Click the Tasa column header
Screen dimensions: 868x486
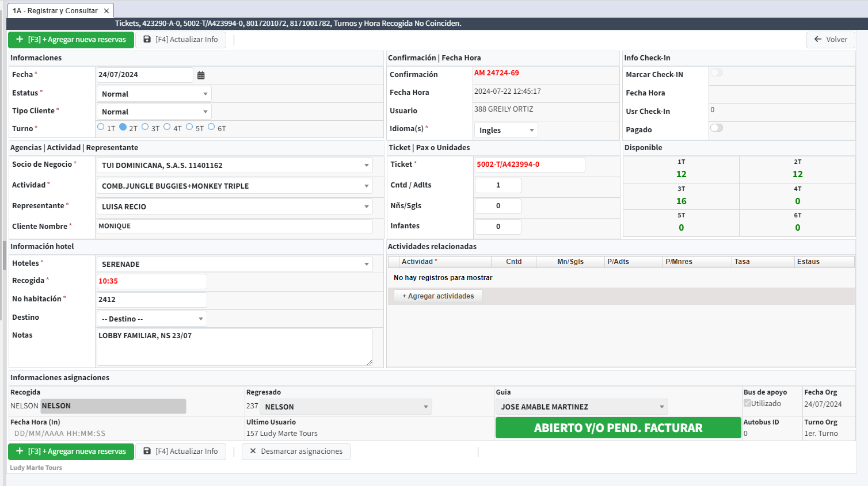[x=763, y=262]
